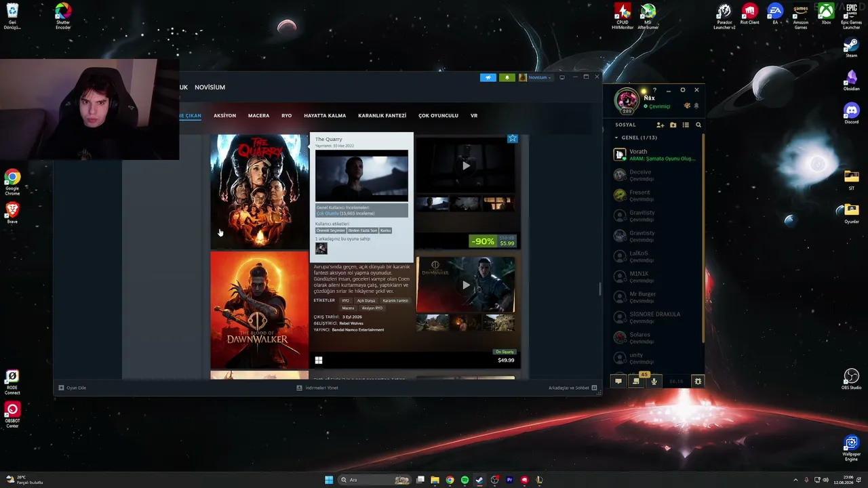This screenshot has height=488, width=868.
Task: Open Brave browser desktop shortcut
Action: click(x=12, y=213)
